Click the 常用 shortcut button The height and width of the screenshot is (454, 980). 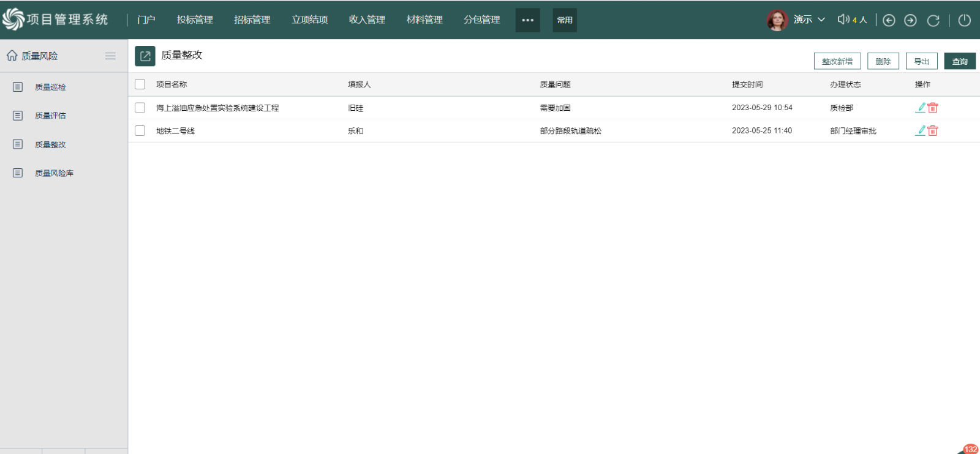tap(565, 20)
